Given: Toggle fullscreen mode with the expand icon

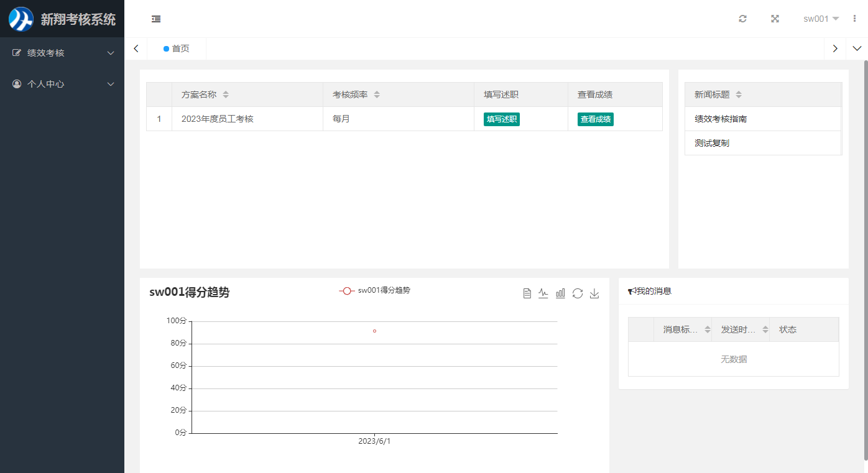Looking at the screenshot, I should coord(775,19).
